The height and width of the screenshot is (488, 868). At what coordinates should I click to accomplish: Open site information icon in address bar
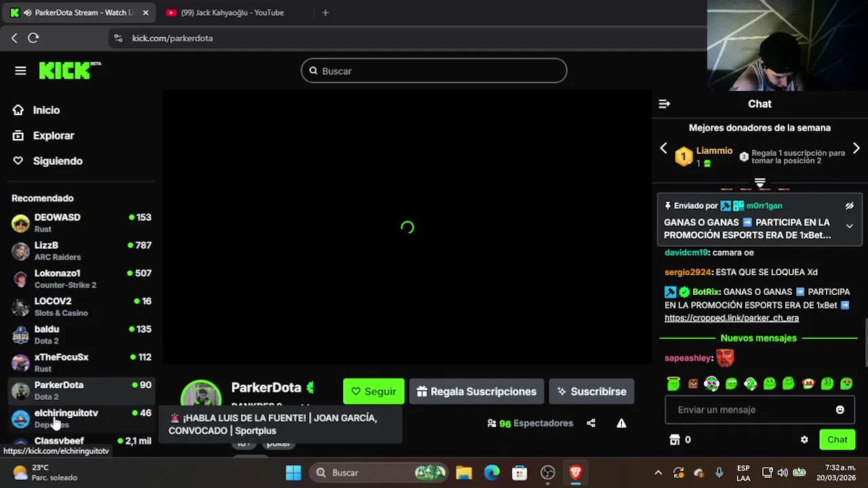tap(118, 38)
